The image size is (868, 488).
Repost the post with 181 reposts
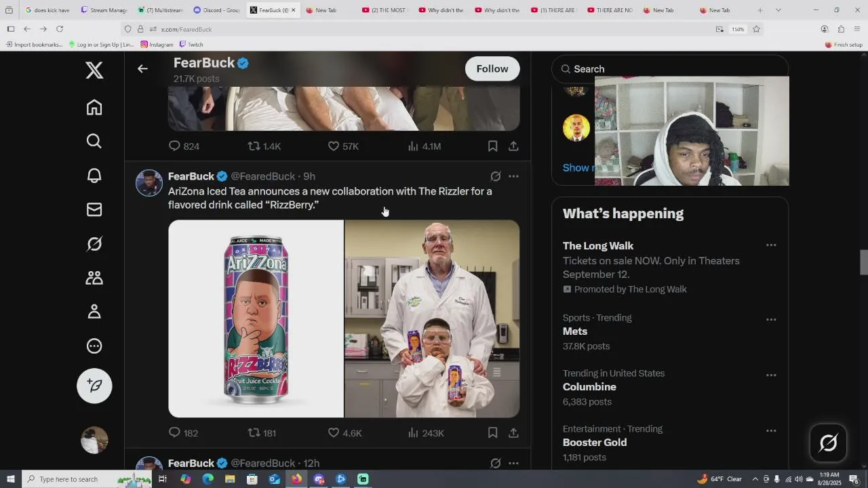point(262,432)
